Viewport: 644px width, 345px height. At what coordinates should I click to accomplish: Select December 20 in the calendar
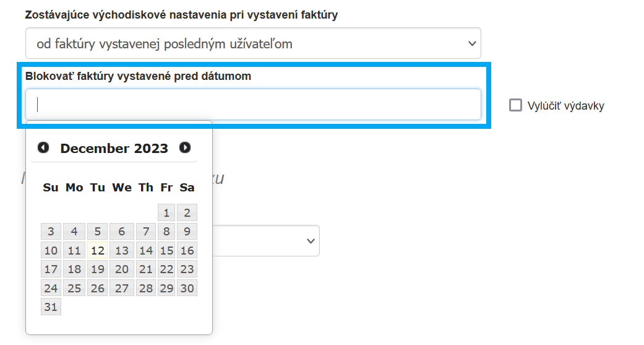click(122, 269)
